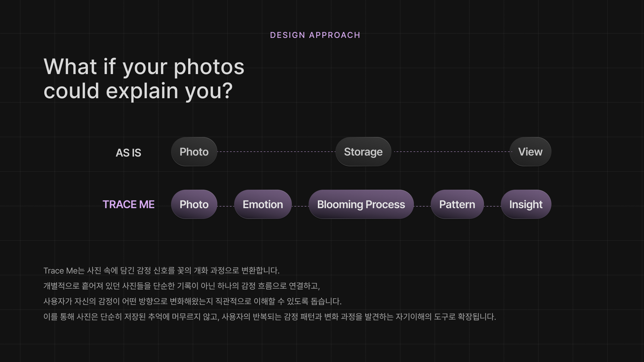Click the View pill
644x362 pixels.
(x=530, y=152)
